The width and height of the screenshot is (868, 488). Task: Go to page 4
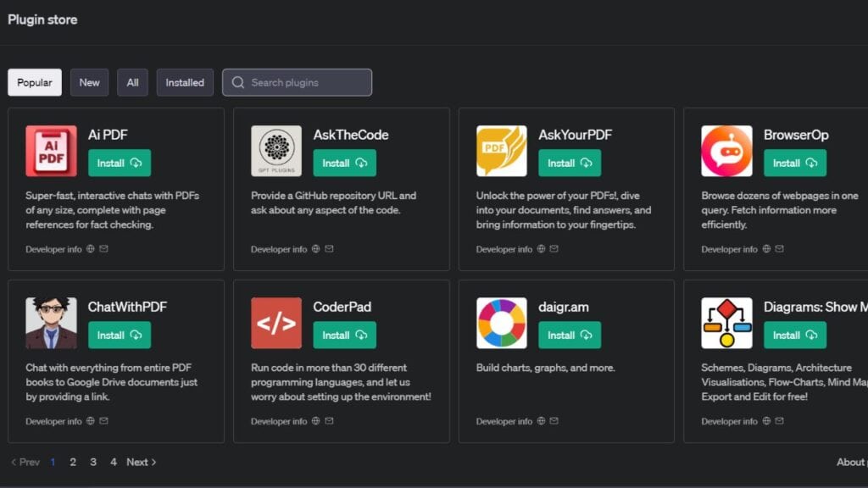(x=114, y=462)
